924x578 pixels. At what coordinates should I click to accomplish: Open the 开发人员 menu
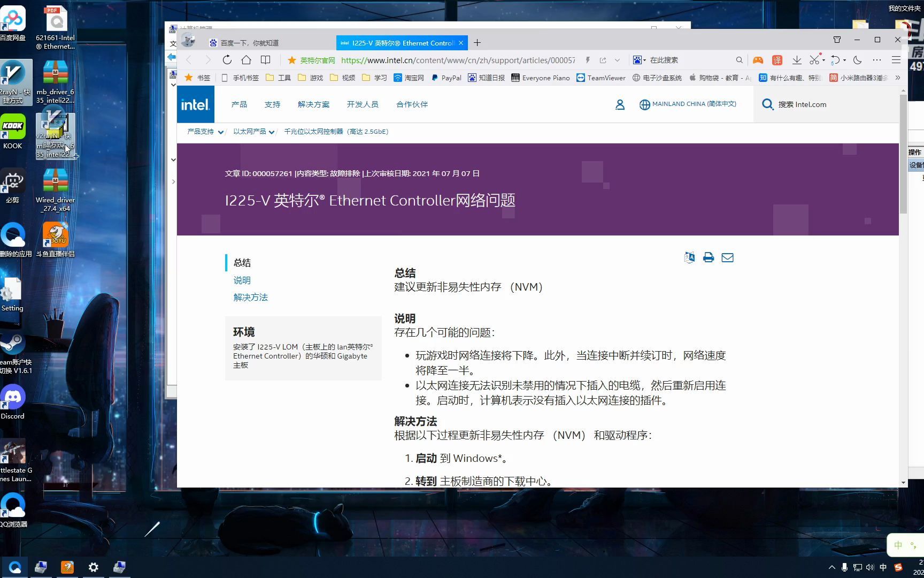tap(363, 104)
